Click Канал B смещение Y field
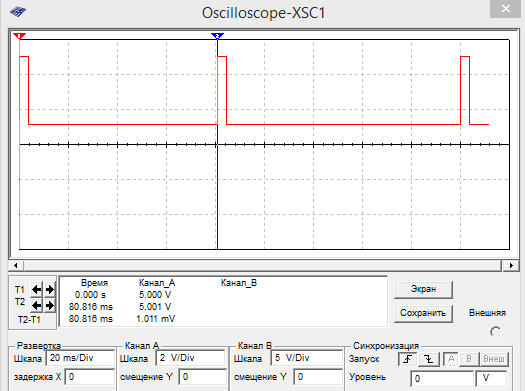525x391 pixels. click(318, 377)
